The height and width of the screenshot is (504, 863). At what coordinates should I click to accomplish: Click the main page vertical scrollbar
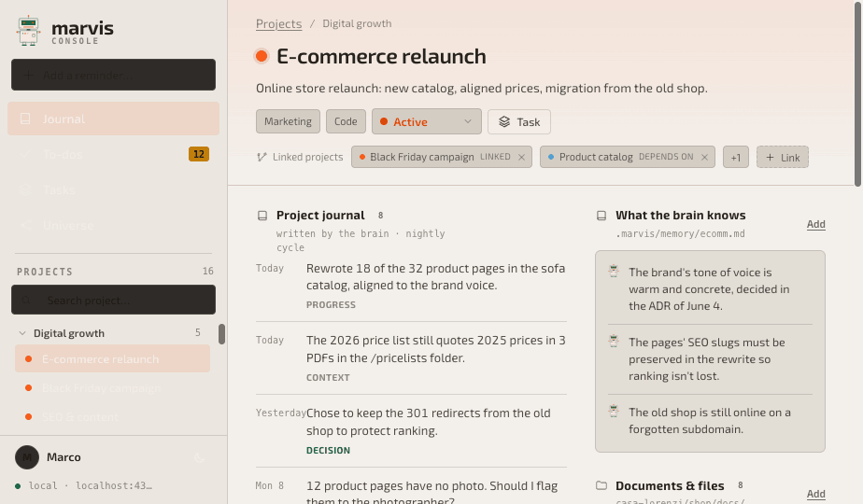pyautogui.click(x=858, y=93)
